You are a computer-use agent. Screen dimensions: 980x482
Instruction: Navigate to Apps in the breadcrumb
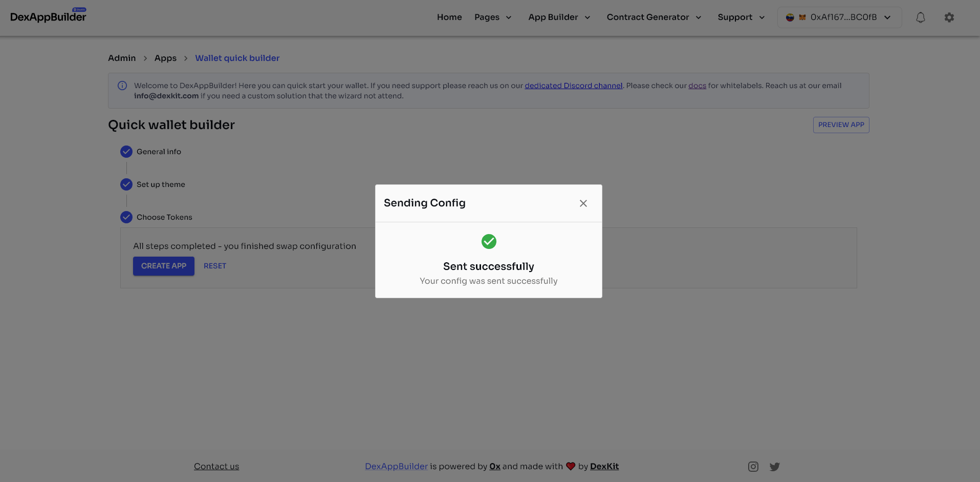[x=165, y=58]
